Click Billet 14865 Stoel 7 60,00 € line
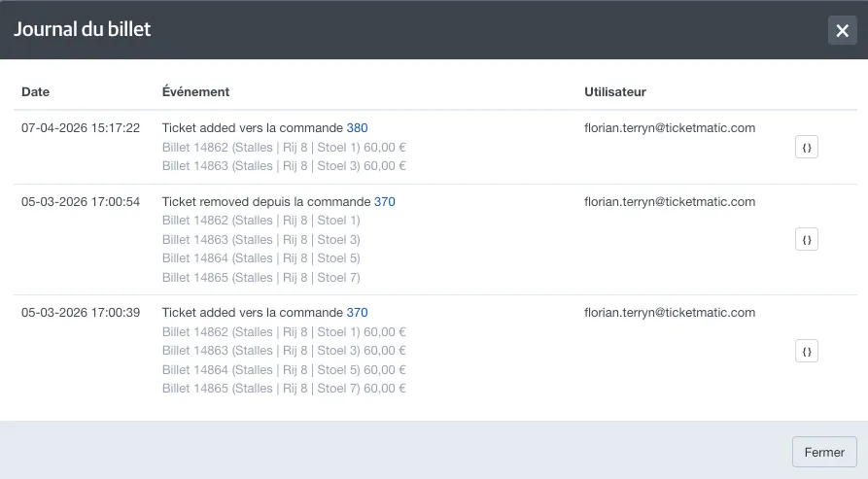The height and width of the screenshot is (479, 868). (284, 389)
